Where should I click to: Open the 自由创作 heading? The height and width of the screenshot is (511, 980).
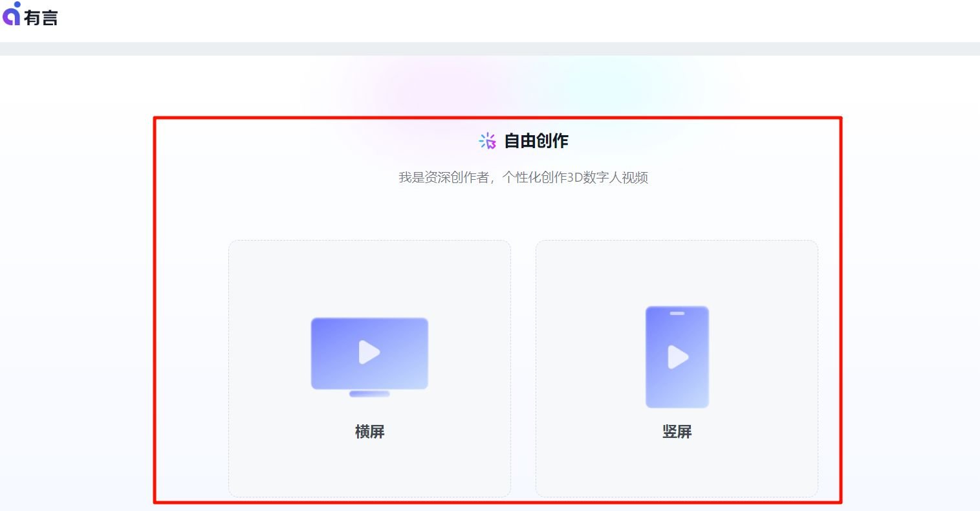click(x=536, y=140)
